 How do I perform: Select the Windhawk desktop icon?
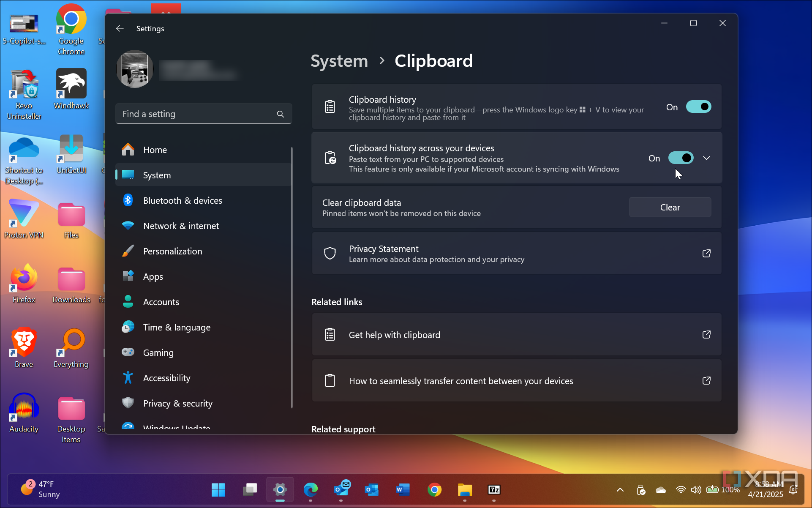[71, 89]
